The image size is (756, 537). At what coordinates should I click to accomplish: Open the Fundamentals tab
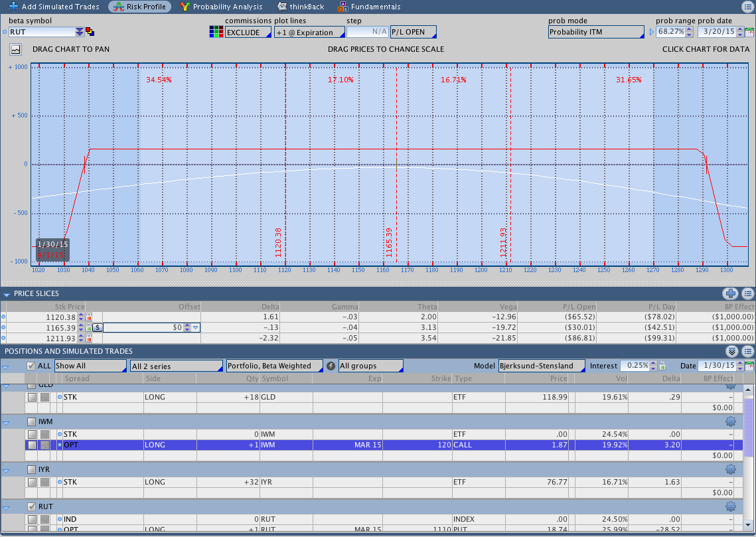[x=369, y=6]
